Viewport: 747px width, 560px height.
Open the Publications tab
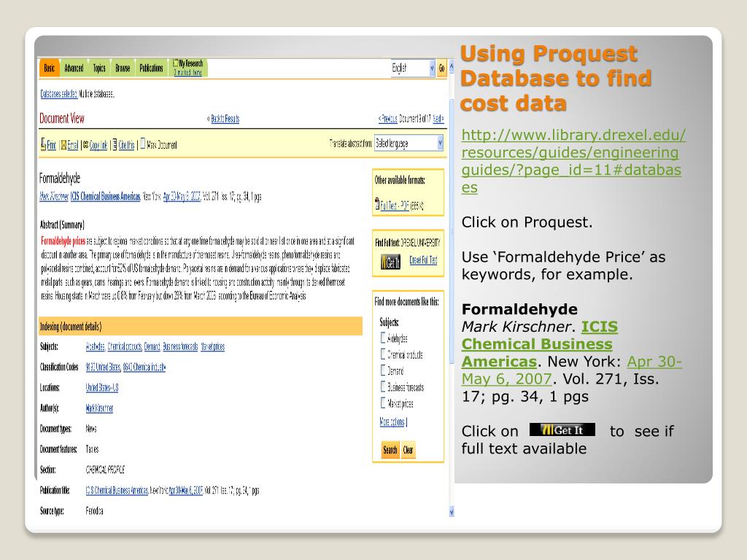coord(151,68)
